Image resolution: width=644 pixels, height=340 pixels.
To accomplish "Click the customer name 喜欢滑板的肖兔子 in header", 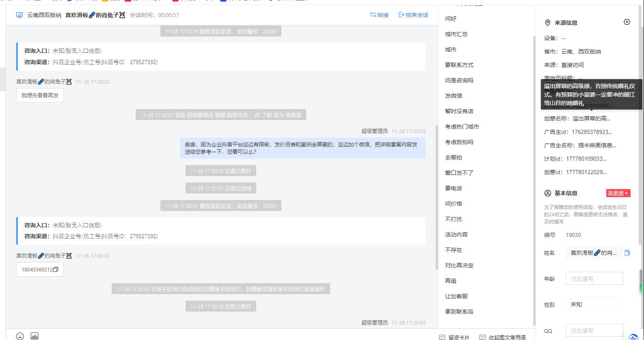I will (x=95, y=15).
